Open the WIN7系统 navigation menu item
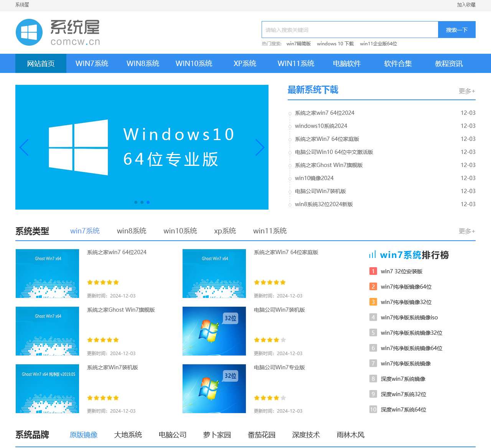Viewport: 491px width, 448px height. [92, 63]
